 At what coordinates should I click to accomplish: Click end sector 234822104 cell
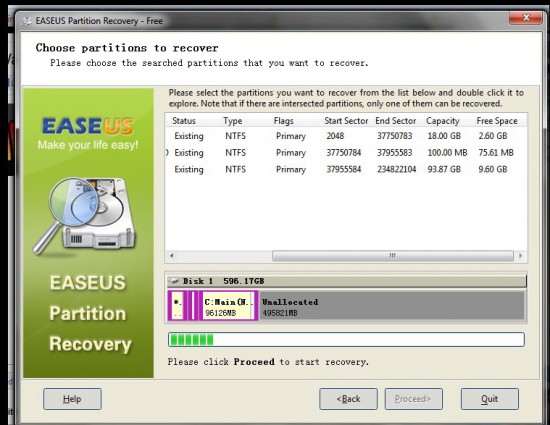click(397, 169)
